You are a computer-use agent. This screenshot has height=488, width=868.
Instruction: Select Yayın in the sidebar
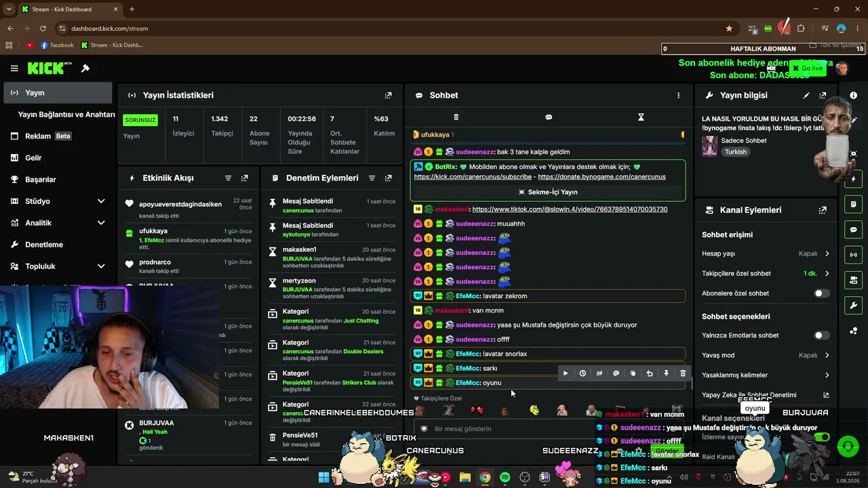58,93
